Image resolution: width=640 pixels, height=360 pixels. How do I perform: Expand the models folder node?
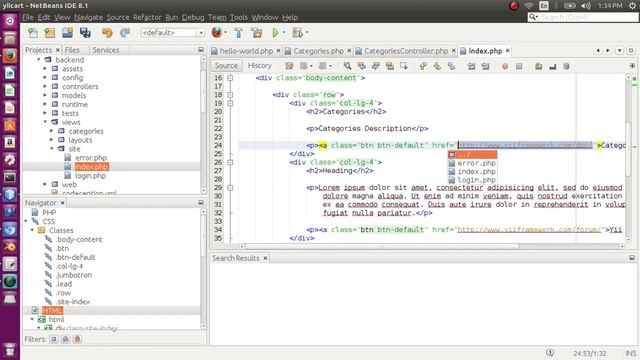45,96
